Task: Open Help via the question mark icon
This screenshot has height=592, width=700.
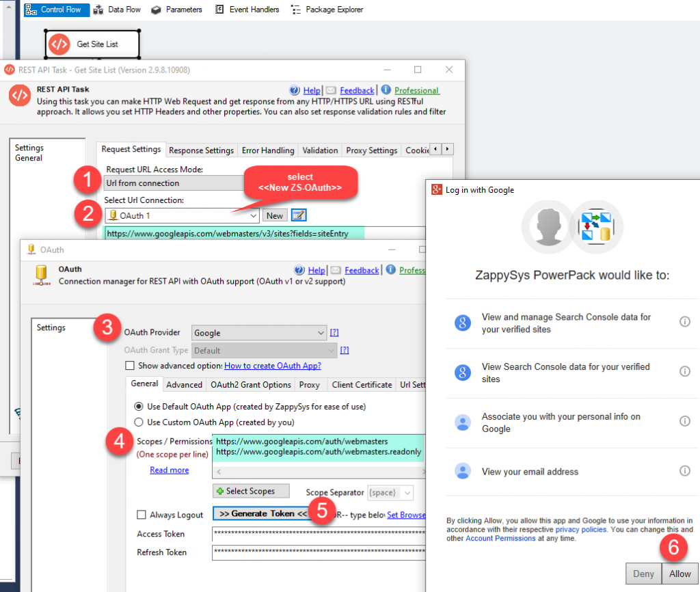Action: 294,90
